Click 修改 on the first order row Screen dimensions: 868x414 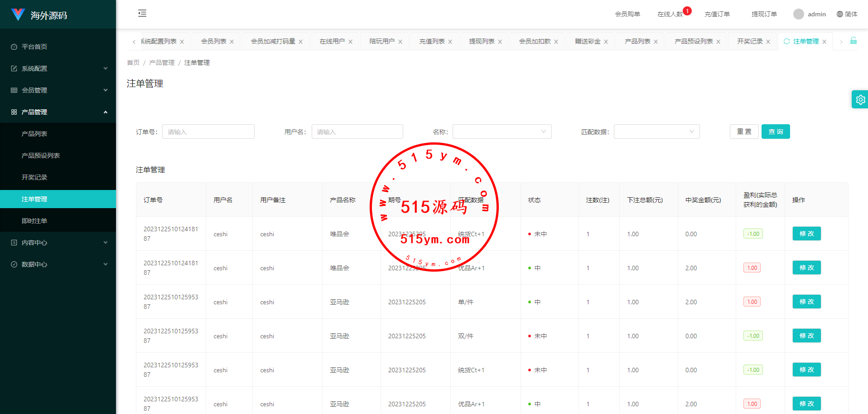click(x=806, y=234)
